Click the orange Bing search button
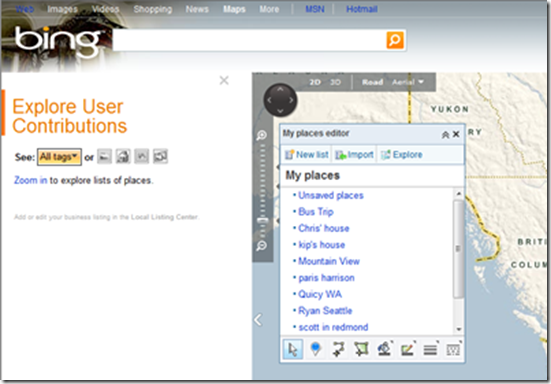The width and height of the screenshot is (551, 384). pos(395,40)
